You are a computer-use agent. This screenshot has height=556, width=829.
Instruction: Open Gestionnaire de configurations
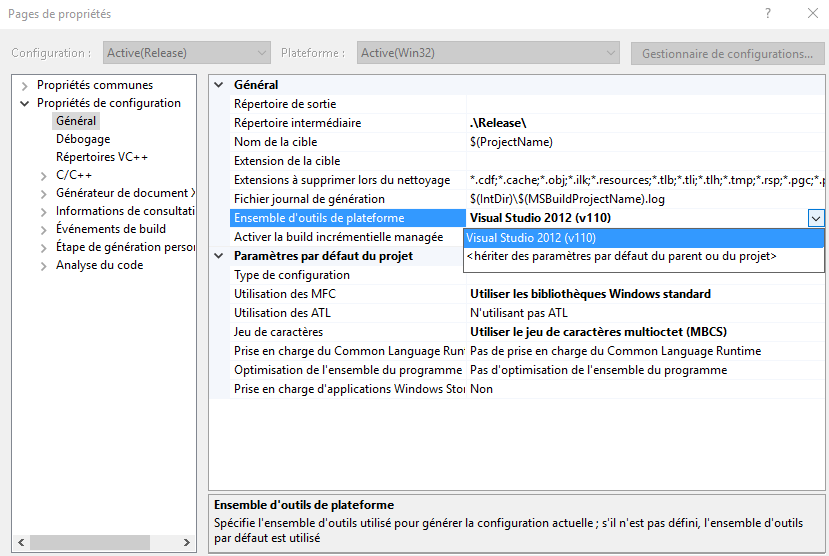[x=727, y=53]
